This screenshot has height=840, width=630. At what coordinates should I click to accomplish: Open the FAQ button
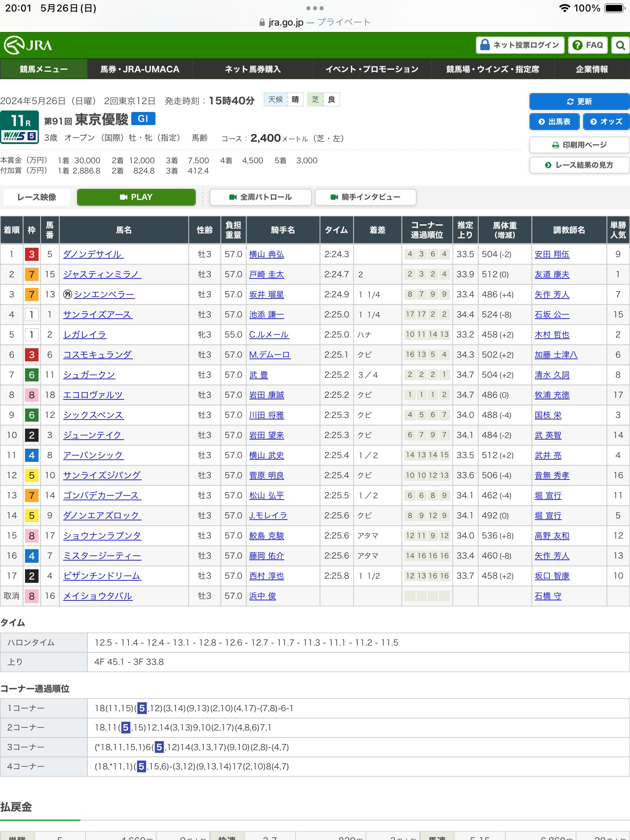tap(588, 45)
